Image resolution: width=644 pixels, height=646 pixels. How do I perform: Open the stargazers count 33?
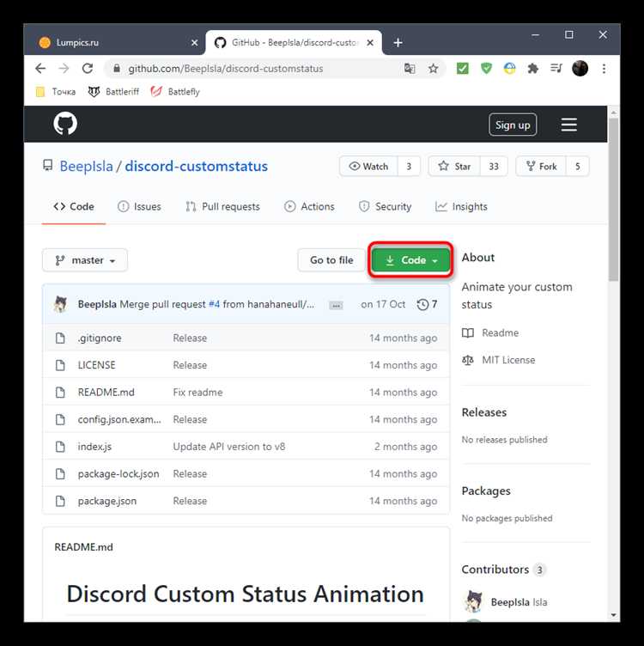[494, 166]
